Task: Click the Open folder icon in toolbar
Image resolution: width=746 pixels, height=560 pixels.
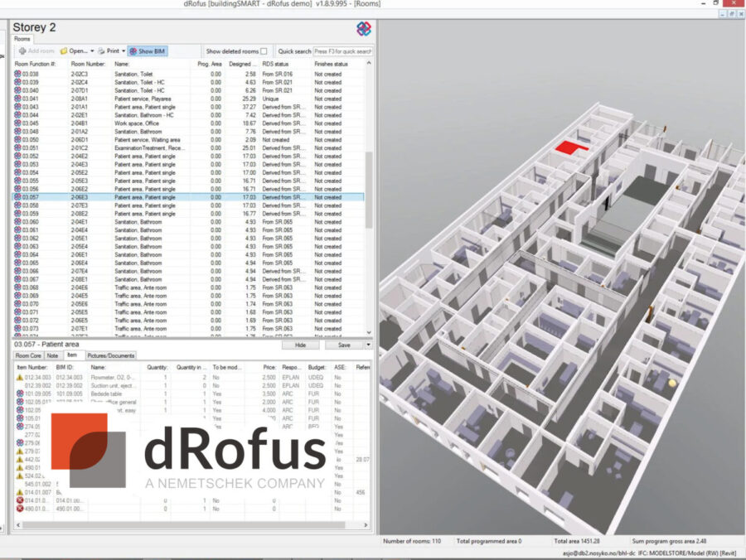Action: click(x=64, y=51)
